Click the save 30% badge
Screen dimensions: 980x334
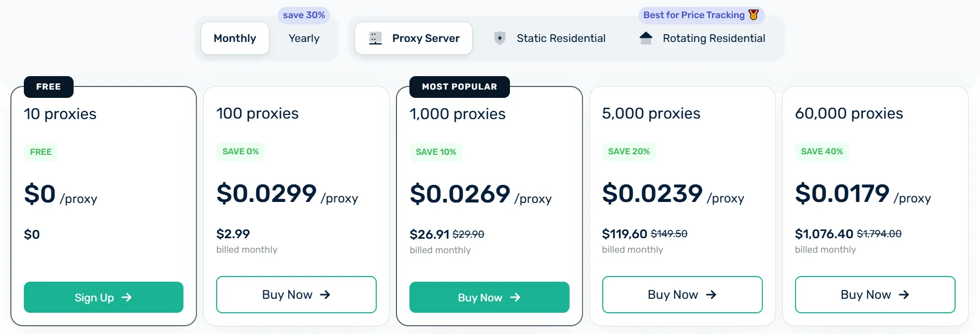tap(304, 15)
